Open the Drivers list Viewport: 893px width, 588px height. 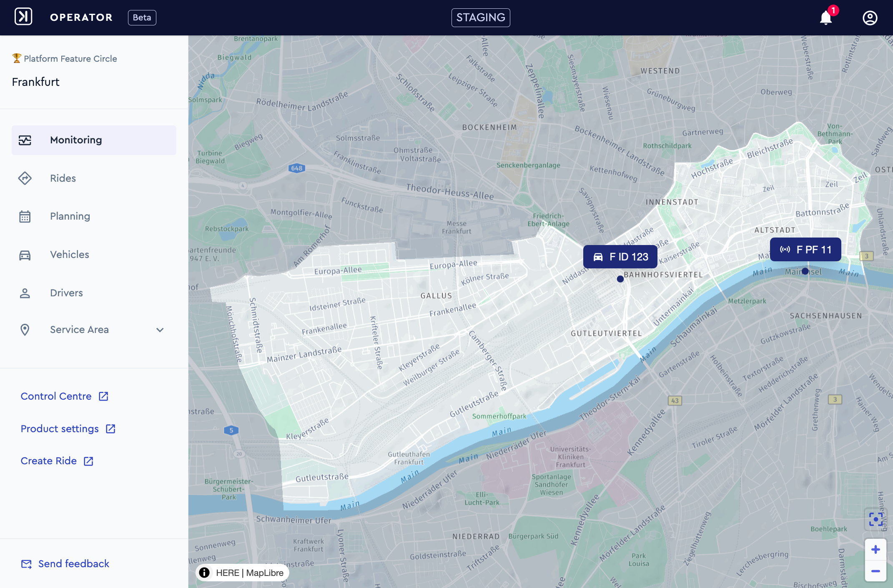94,293
